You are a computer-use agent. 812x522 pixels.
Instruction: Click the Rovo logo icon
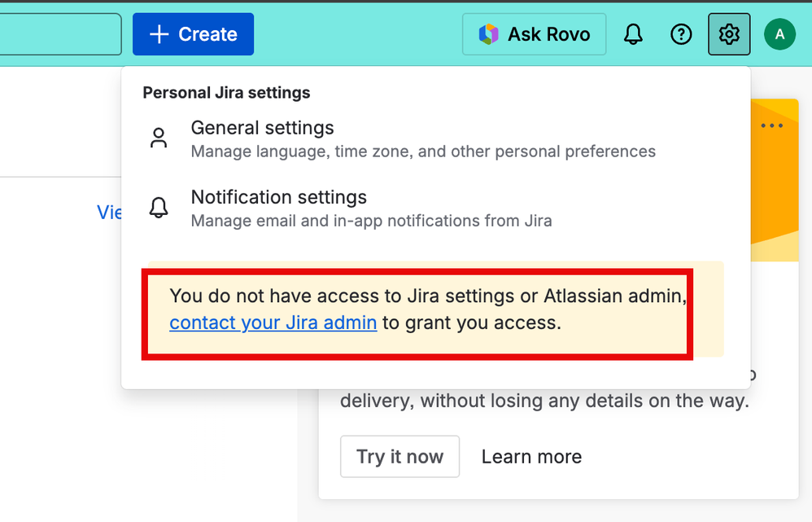(x=488, y=34)
